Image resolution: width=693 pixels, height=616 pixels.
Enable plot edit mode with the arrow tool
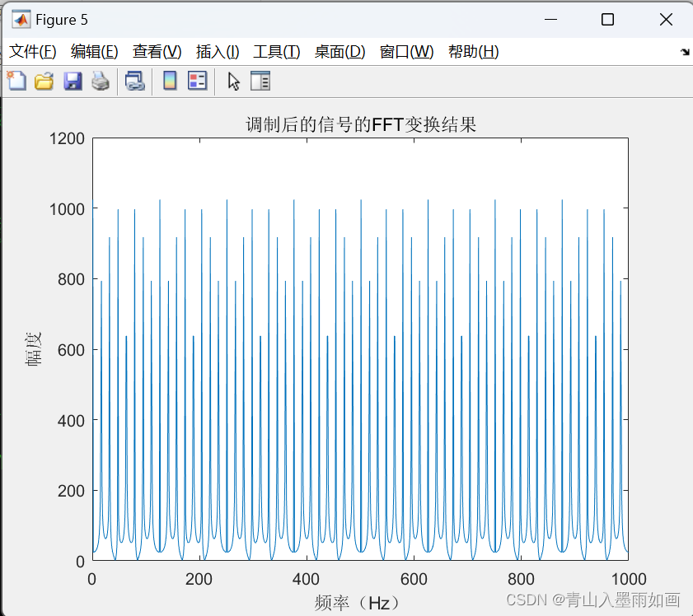pyautogui.click(x=232, y=81)
